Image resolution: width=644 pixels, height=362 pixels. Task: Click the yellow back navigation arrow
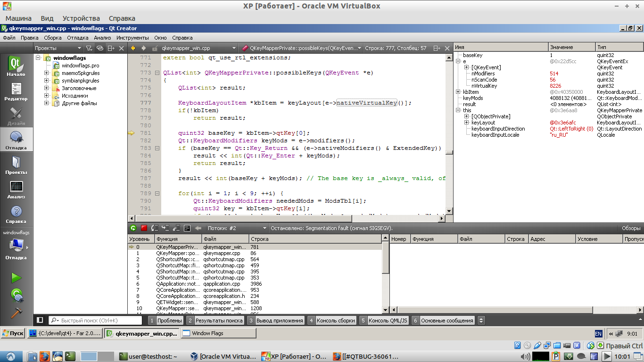coord(133,48)
